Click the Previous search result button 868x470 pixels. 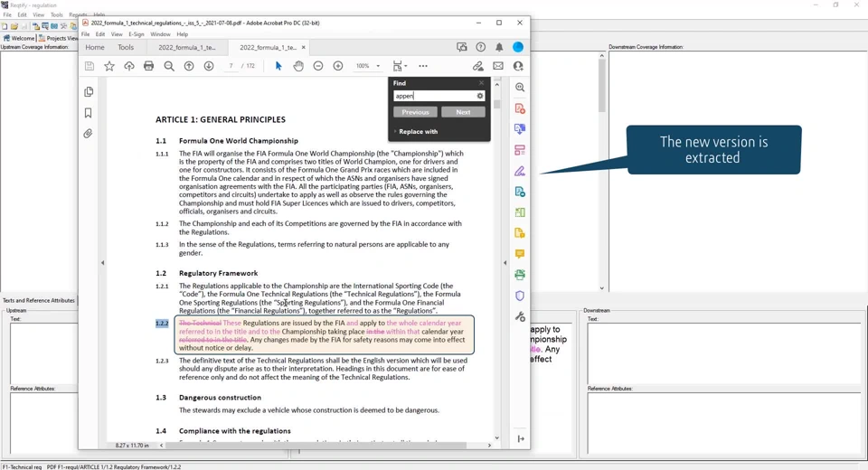415,112
